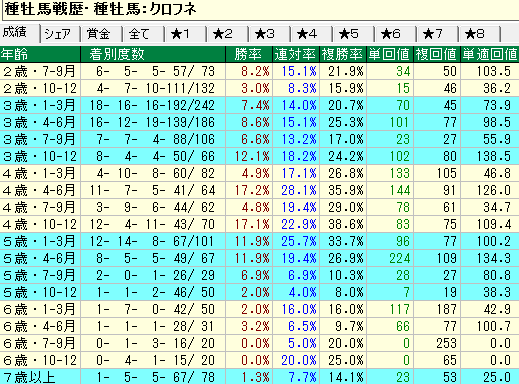Click the 年齢 column header
This screenshot has height=384, width=519.
(40, 54)
